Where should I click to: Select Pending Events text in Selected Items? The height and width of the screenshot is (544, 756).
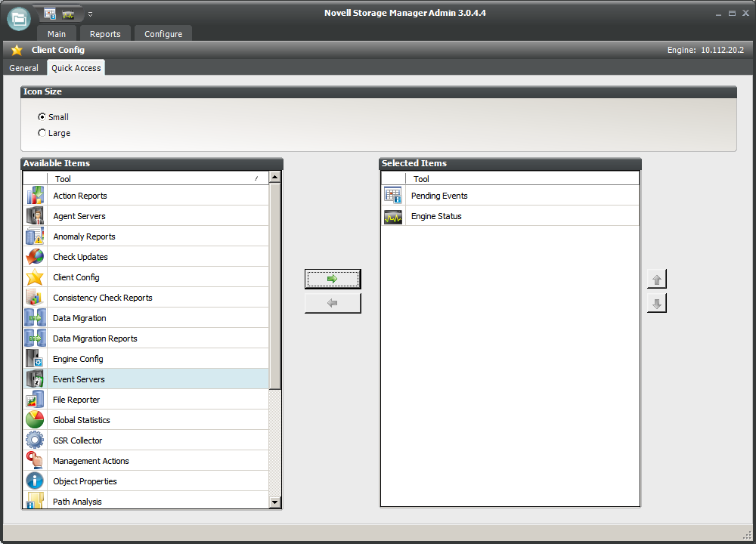(x=439, y=196)
